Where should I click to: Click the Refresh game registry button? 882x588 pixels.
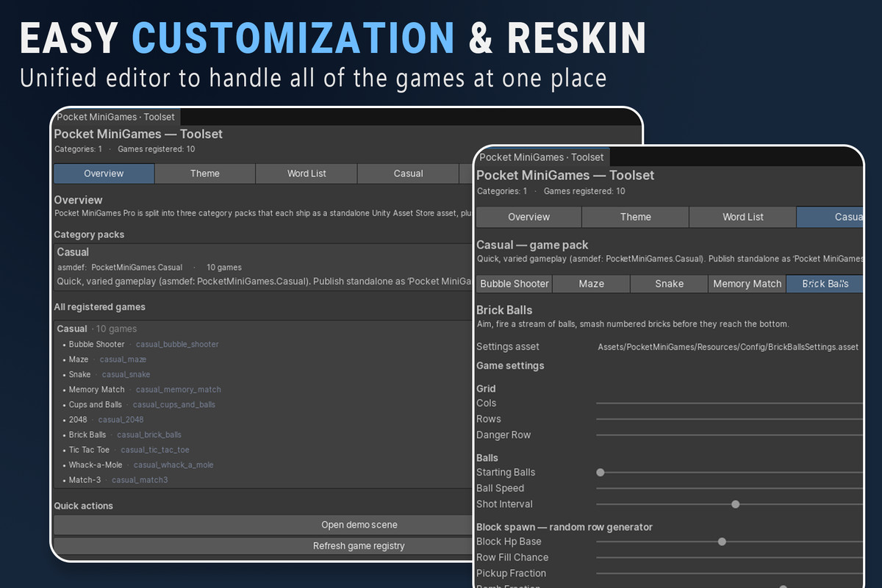[359, 546]
